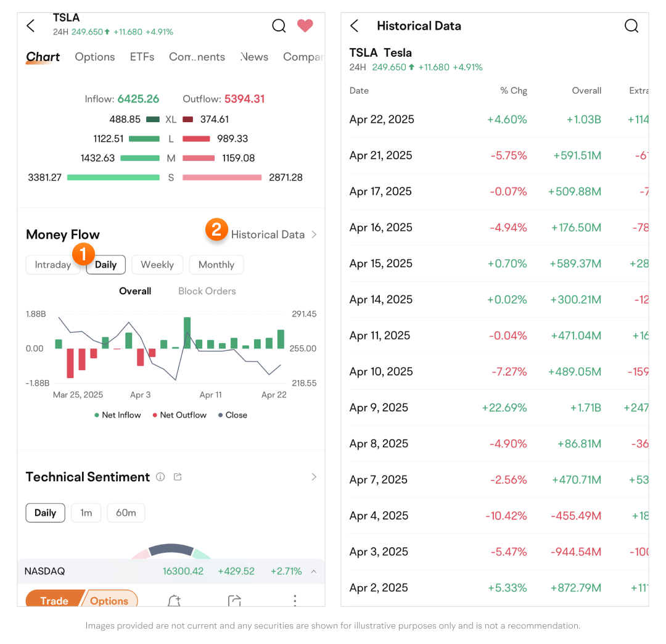Image resolution: width=666 pixels, height=644 pixels.
Task: Switch to the Options tab
Action: [x=95, y=57]
